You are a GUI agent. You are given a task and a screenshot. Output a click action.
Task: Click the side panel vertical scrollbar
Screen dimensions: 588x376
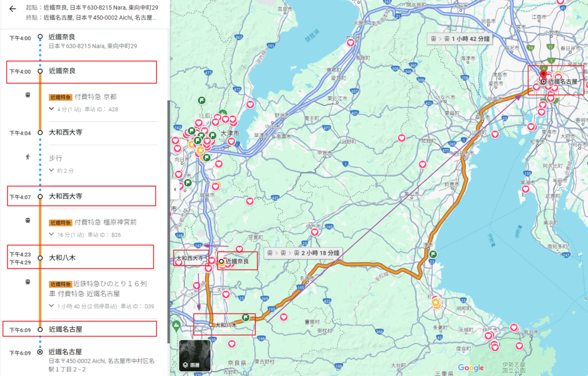[168, 221]
